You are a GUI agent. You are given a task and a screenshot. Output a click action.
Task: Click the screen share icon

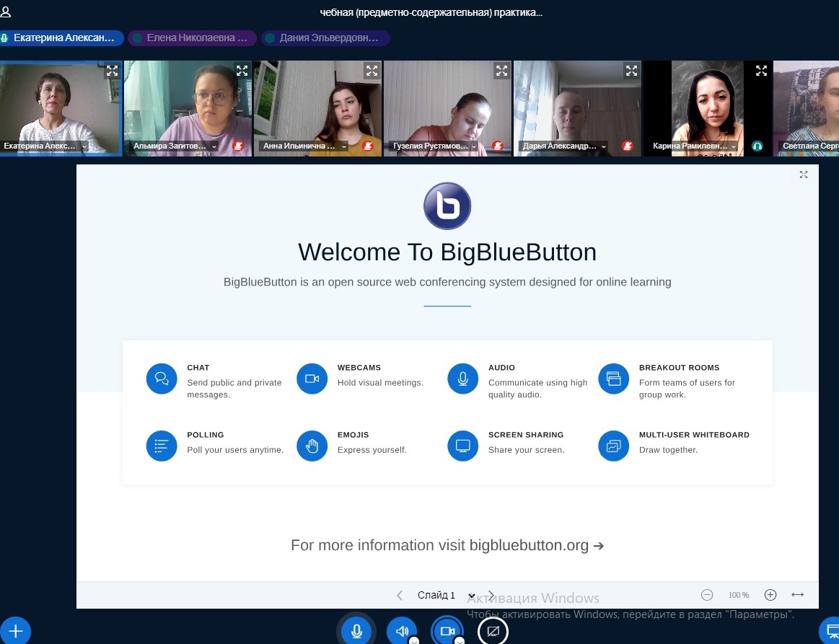pyautogui.click(x=493, y=631)
